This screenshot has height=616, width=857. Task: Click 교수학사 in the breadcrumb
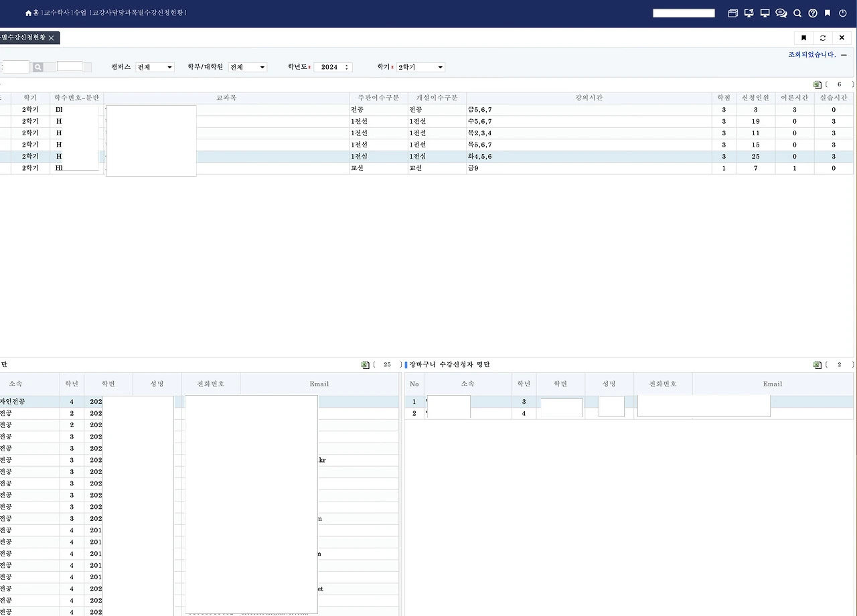tap(56, 13)
